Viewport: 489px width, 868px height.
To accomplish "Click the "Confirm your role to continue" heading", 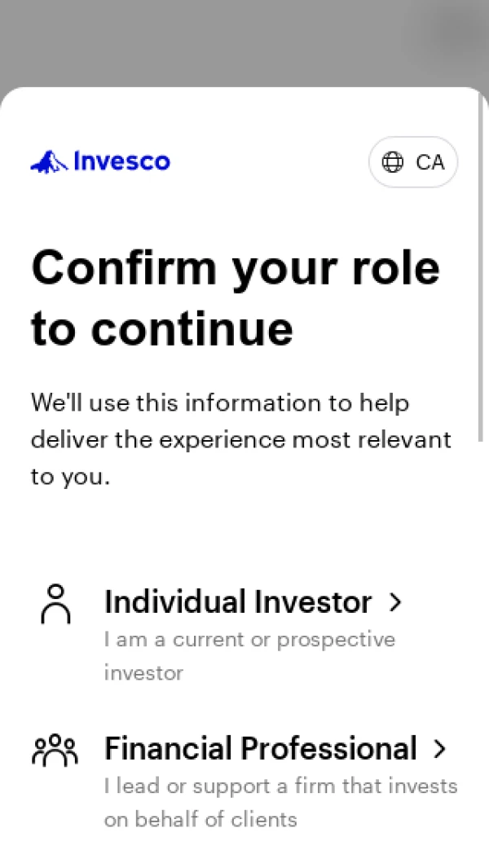I will 235,297.
